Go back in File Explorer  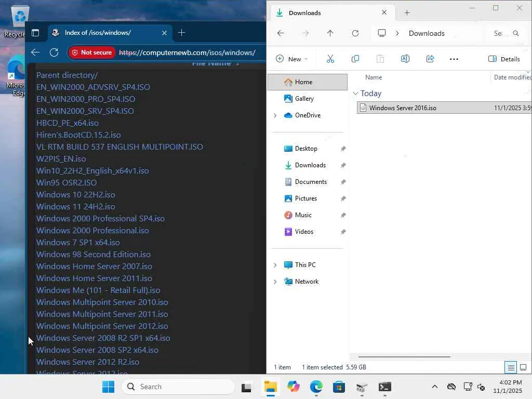click(x=281, y=33)
